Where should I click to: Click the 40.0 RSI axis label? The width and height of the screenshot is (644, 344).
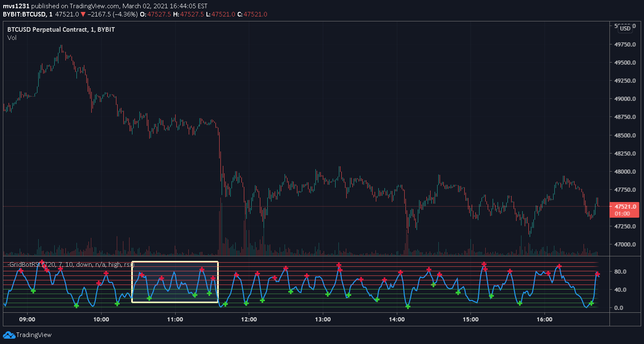tap(621, 290)
